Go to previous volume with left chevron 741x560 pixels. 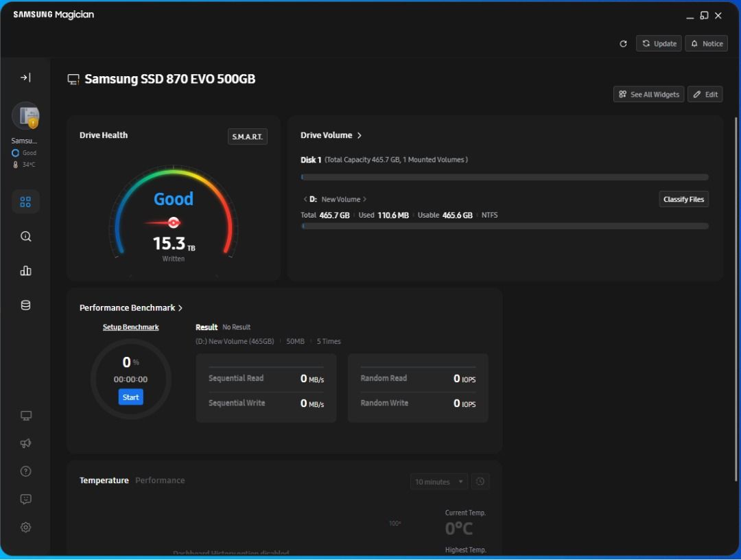(305, 200)
